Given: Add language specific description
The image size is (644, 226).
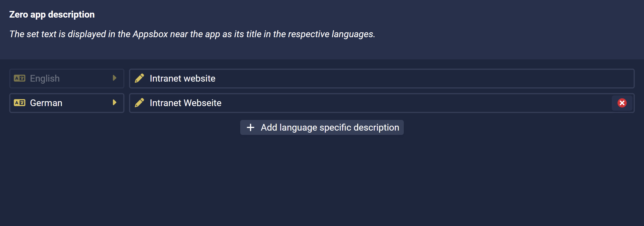Looking at the screenshot, I should (322, 127).
